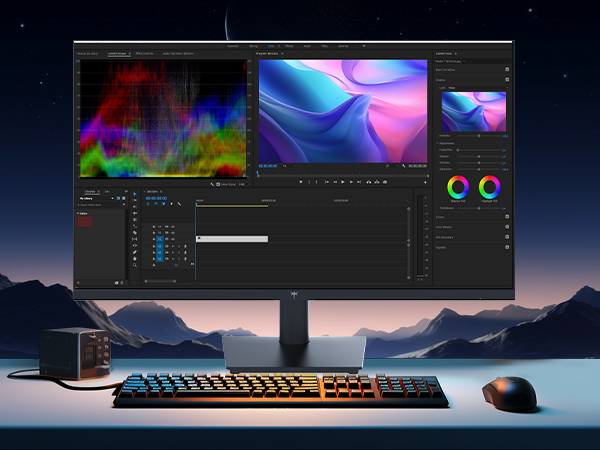Click Play in the Program monitor
The width and height of the screenshot is (600, 450).
coord(342,182)
